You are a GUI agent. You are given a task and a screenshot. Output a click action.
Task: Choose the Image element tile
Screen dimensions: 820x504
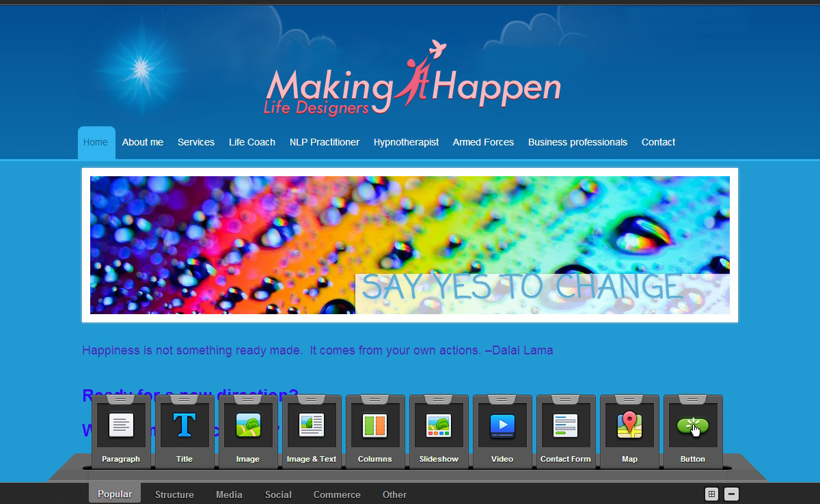point(248,432)
